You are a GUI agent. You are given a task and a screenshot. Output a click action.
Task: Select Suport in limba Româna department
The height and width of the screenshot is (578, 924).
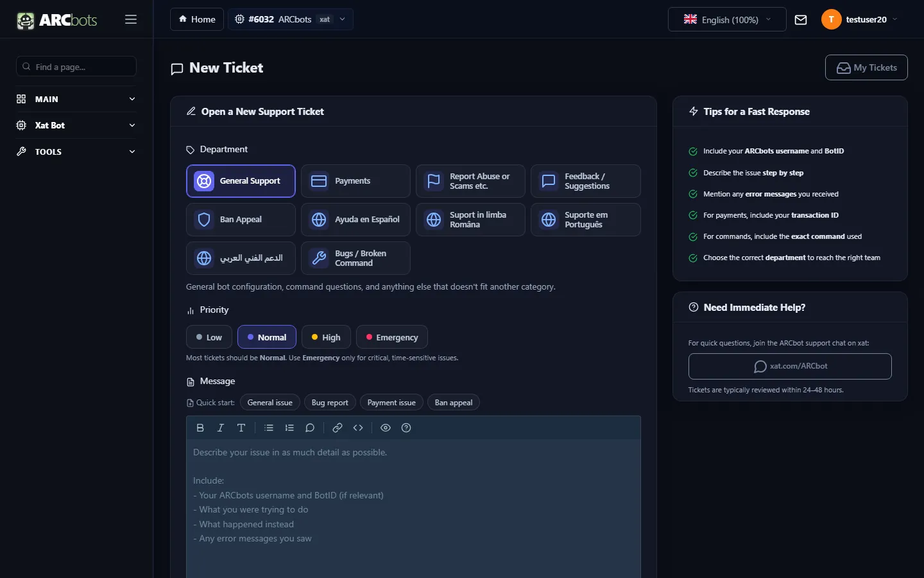point(470,220)
